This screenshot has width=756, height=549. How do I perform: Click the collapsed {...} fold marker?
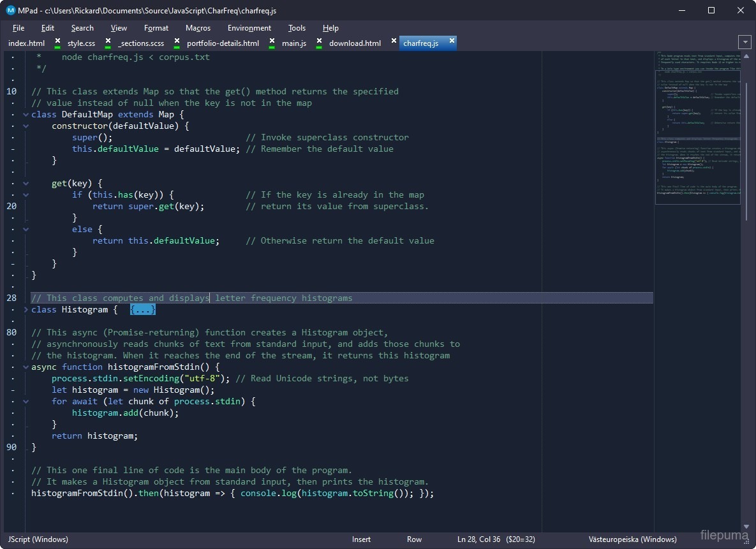pyautogui.click(x=142, y=310)
